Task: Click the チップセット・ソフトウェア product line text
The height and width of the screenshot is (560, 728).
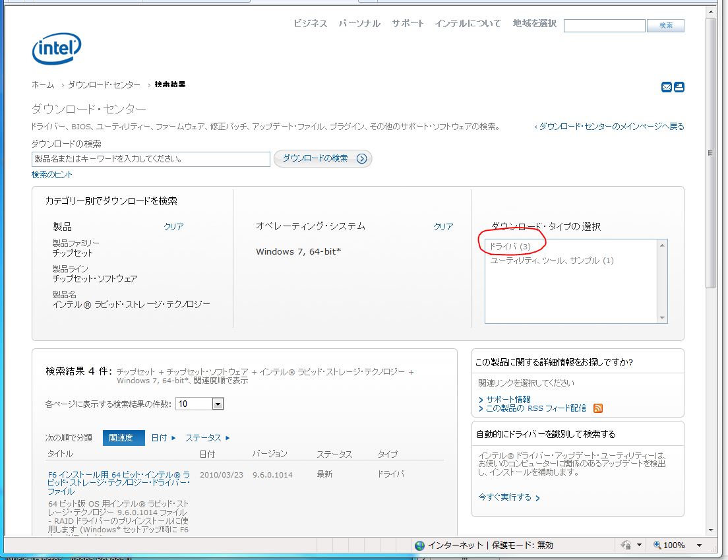Action: pos(95,278)
